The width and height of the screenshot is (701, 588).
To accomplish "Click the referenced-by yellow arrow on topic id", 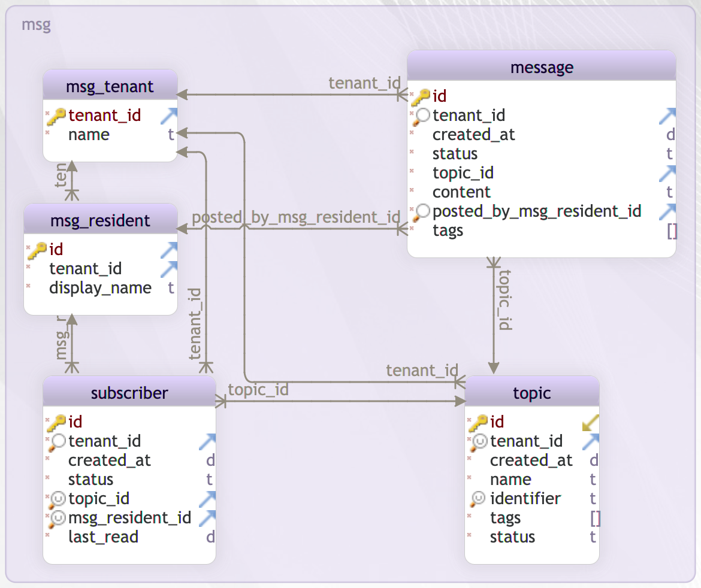I will 591,423.
